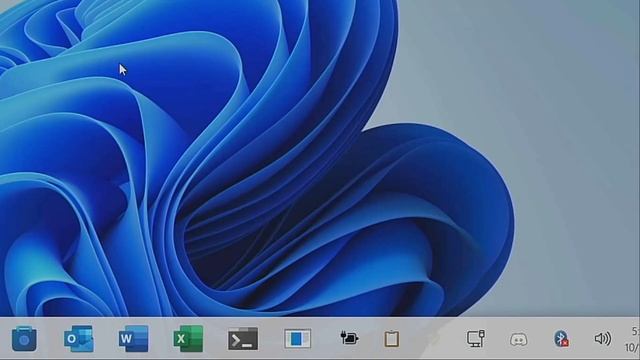Viewport: 640px width, 360px height.
Task: Open the Terminal taskbar icon
Action: [x=243, y=338]
